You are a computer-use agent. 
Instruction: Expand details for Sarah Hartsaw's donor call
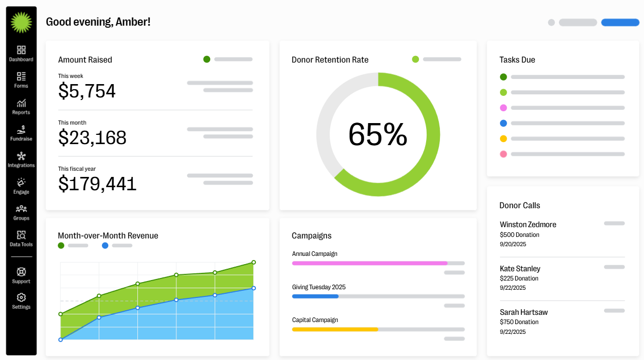pos(614,311)
